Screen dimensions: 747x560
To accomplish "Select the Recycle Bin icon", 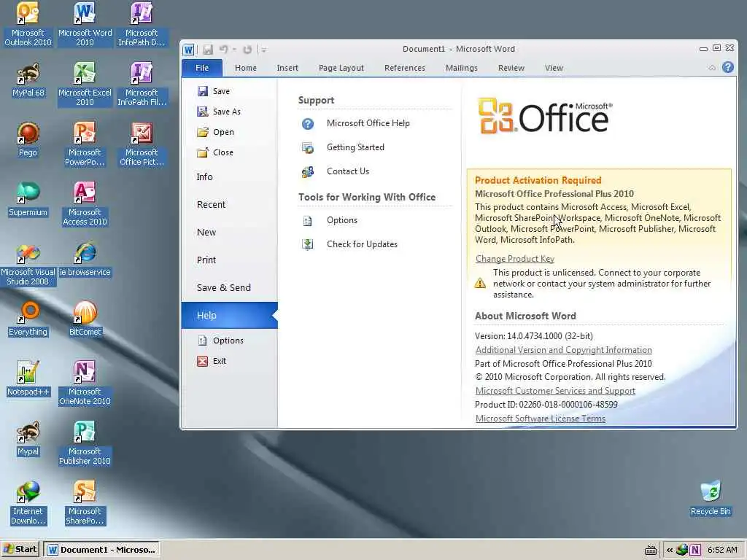I will click(711, 499).
